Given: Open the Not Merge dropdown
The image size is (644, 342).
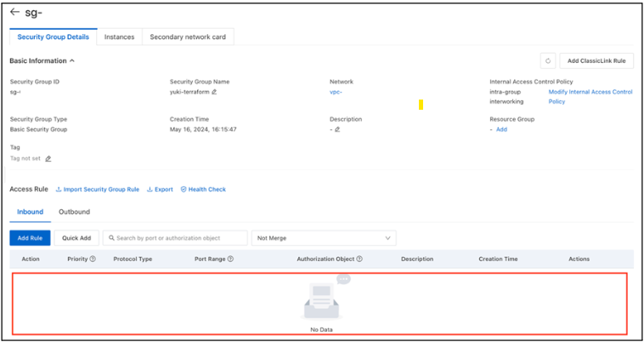Looking at the screenshot, I should 324,238.
